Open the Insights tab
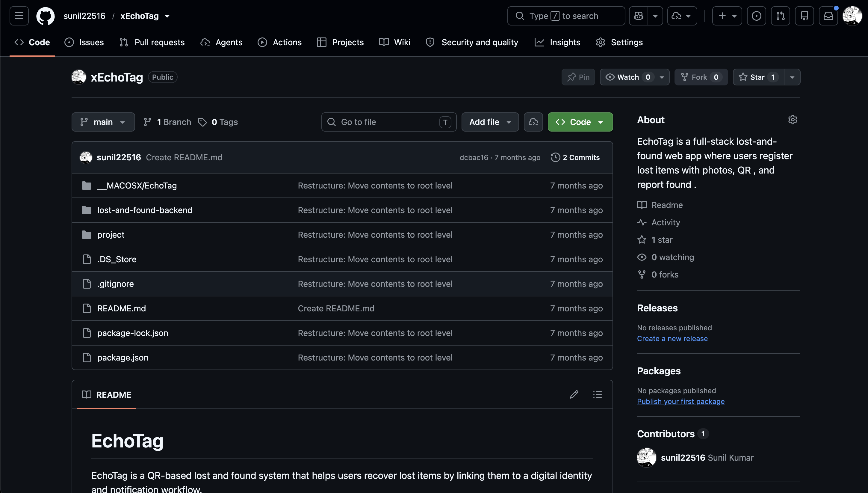The image size is (868, 493). [x=557, y=42]
